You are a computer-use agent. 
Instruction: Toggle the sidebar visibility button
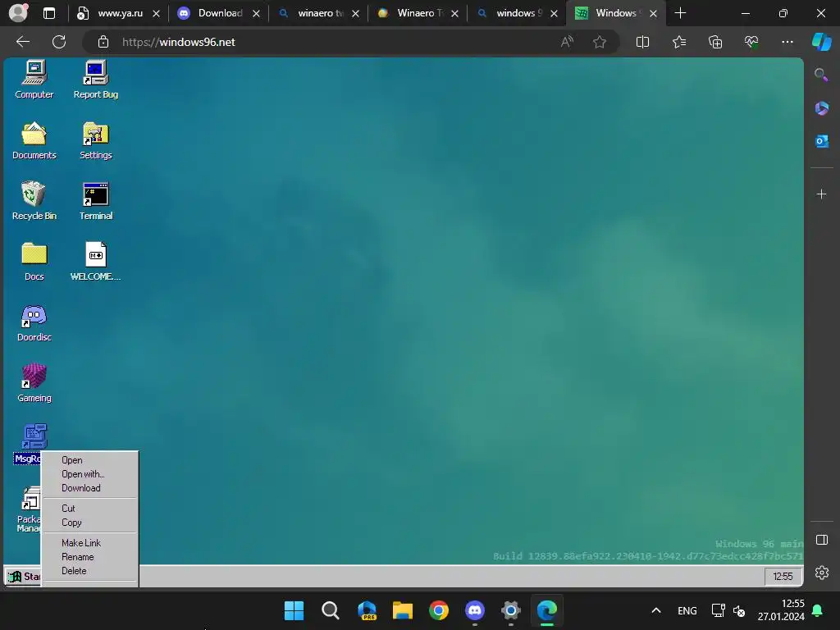pyautogui.click(x=821, y=540)
